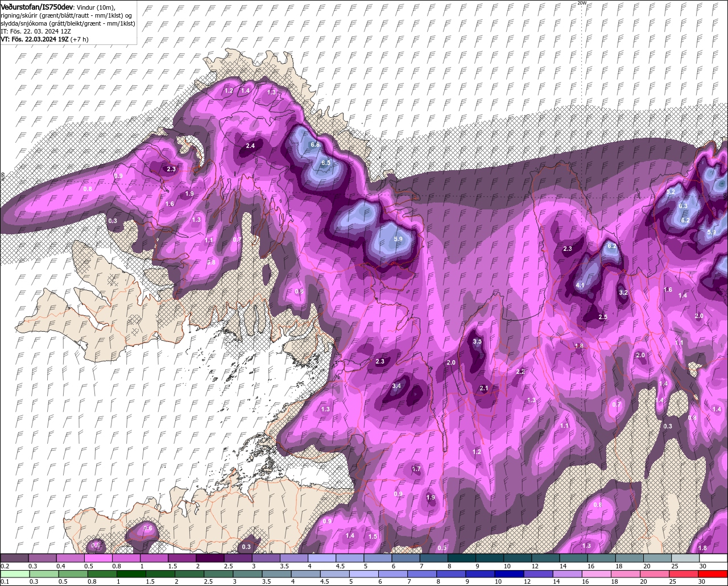Click the pale mint swatch labelled 0.1
Viewport: 728px width, 586px height.
pos(14,573)
